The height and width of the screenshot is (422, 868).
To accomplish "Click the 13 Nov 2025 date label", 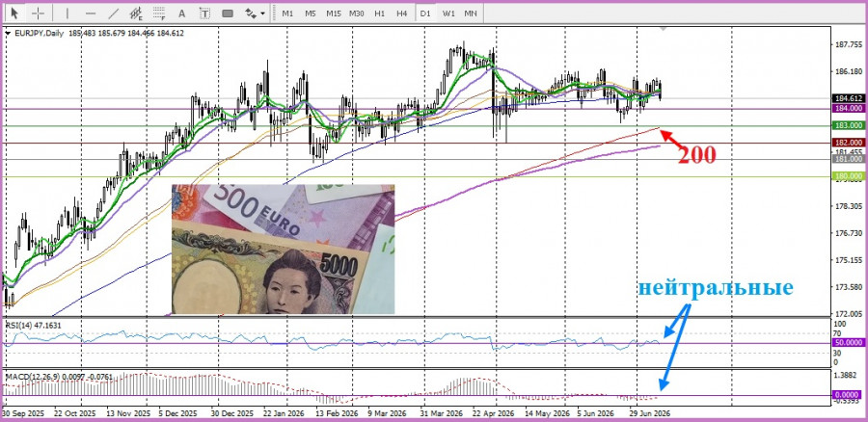I will pos(130,413).
